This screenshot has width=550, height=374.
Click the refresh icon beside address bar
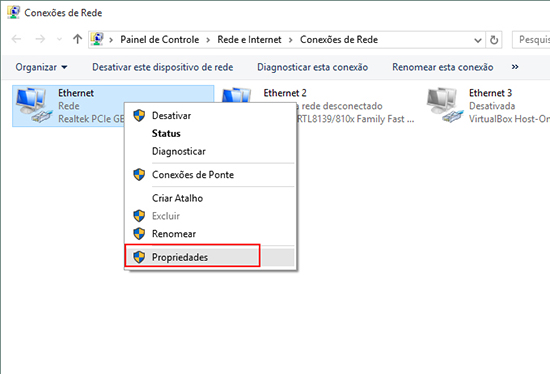pyautogui.click(x=494, y=40)
